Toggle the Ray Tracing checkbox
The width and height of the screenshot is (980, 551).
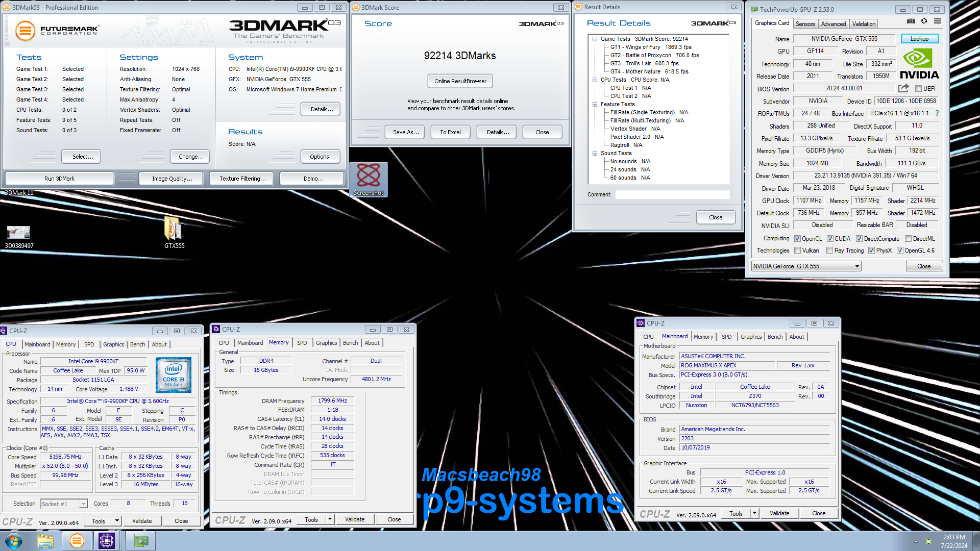tap(830, 251)
